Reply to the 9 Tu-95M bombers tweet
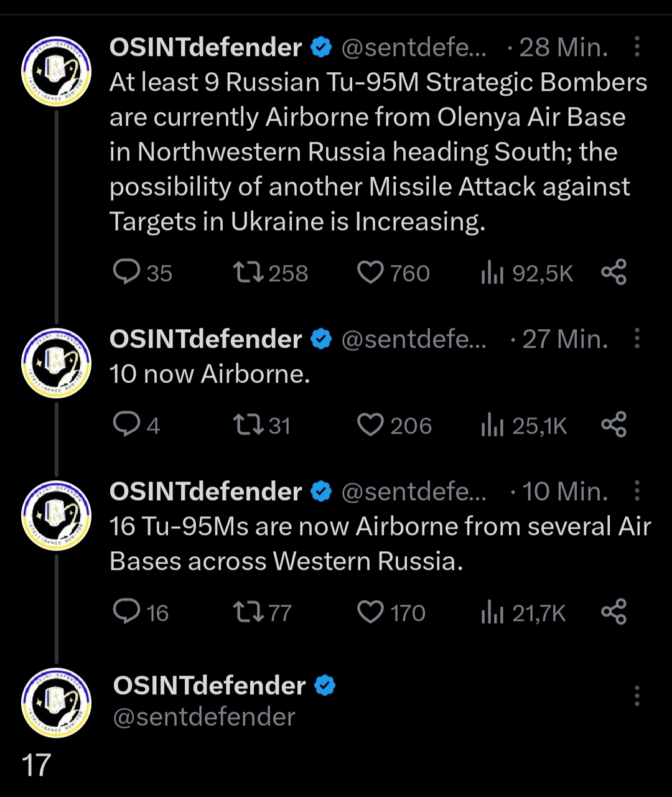The height and width of the screenshot is (797, 672). click(x=126, y=273)
